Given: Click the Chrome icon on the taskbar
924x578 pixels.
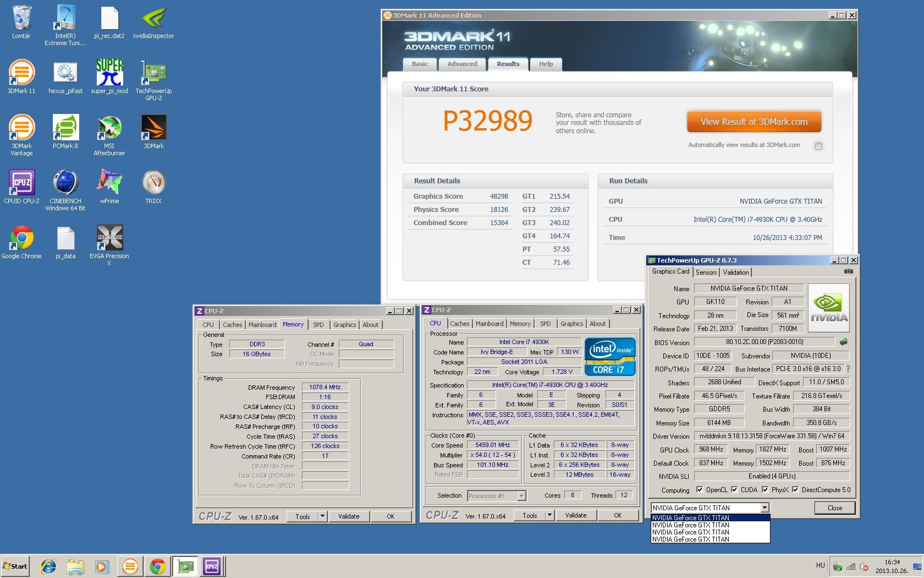Looking at the screenshot, I should point(158,566).
